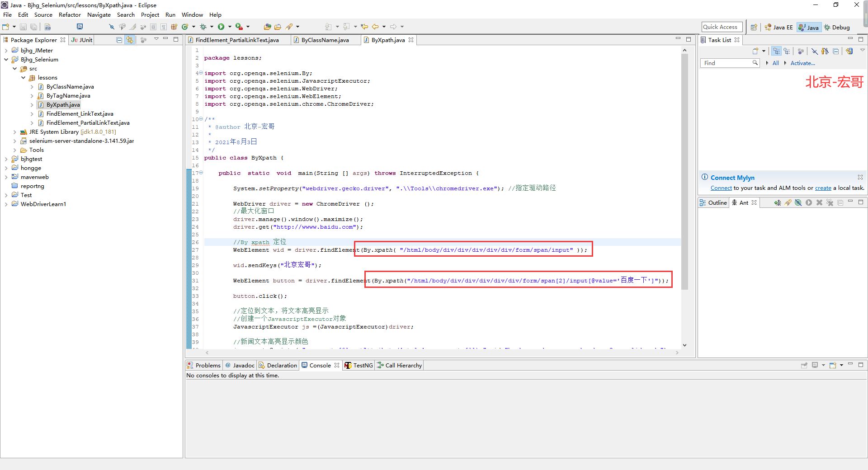Screen dimensions: 868x470
Task: Close the Connect Mylyn notification
Action: tap(860, 177)
